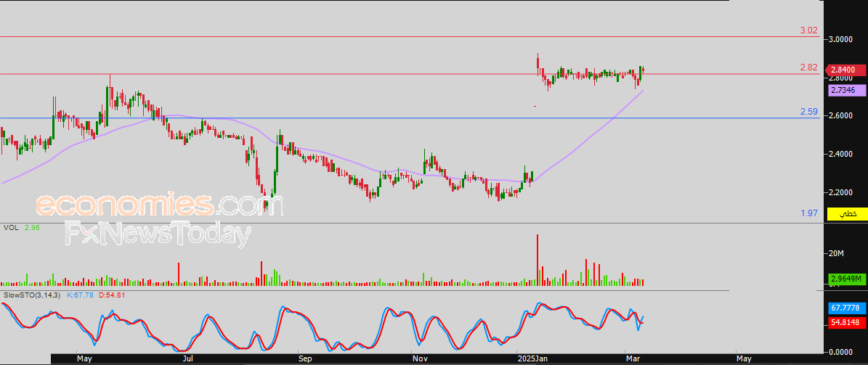Click the K:67.78 reading
This screenshot has width=868, height=365.
click(x=81, y=295)
